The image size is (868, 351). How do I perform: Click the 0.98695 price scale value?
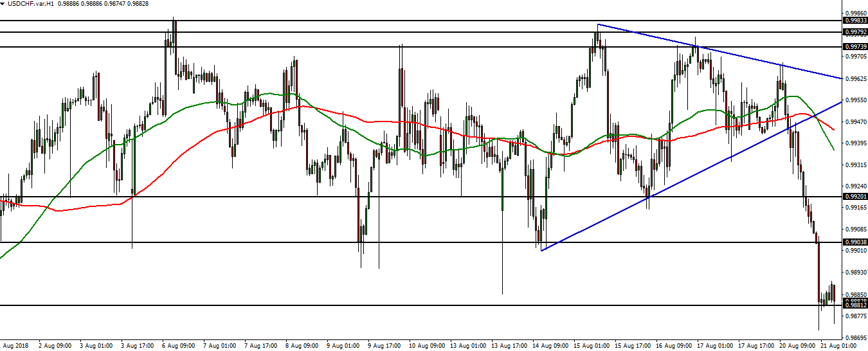coord(857,338)
